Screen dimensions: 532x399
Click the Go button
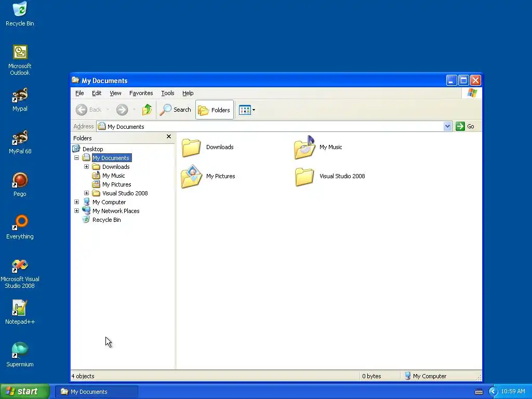coord(465,126)
